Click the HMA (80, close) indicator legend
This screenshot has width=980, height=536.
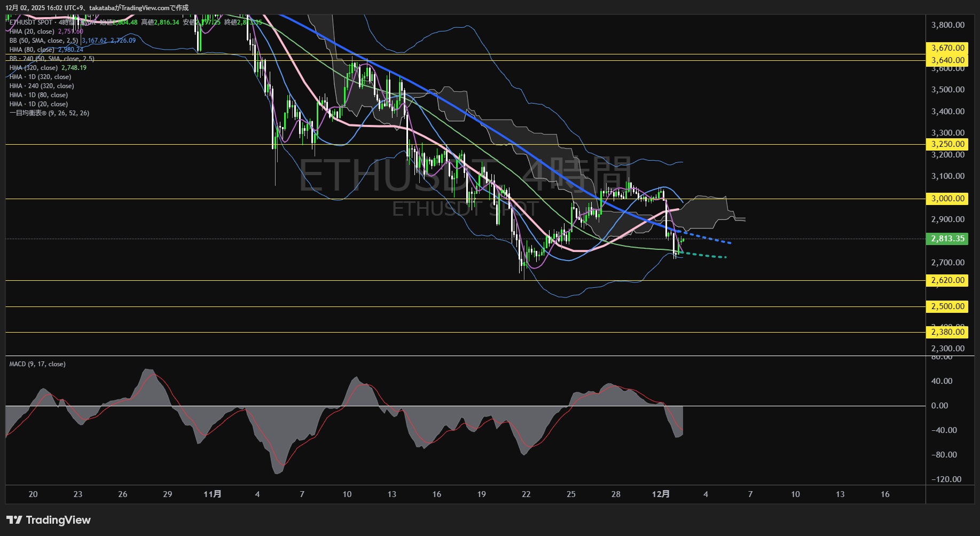tap(32, 50)
